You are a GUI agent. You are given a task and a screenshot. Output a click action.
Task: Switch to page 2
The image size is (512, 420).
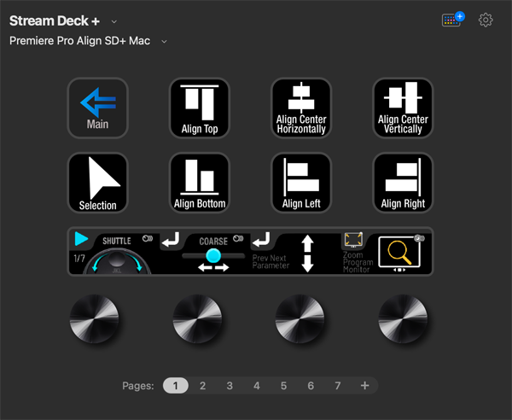coord(203,386)
